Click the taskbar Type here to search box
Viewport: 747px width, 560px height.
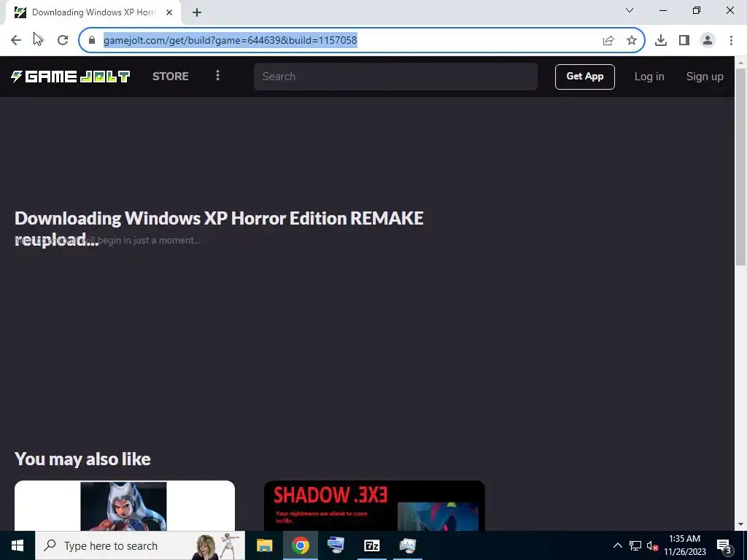point(140,545)
